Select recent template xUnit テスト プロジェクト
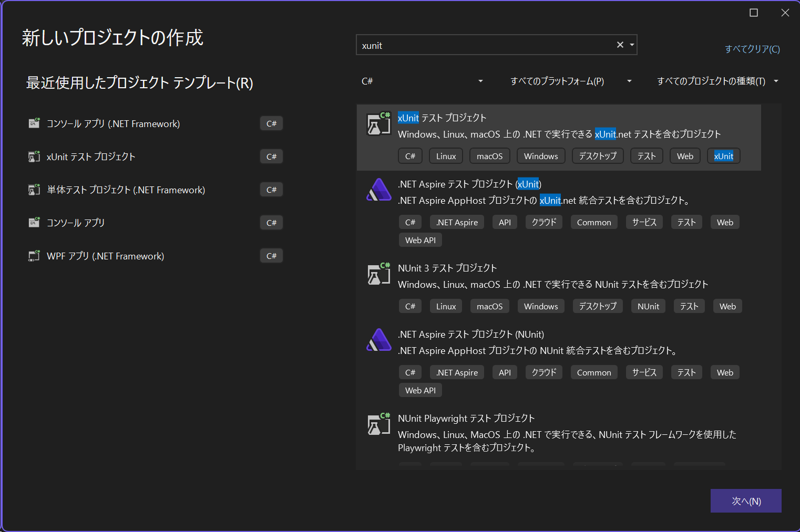 (156, 157)
